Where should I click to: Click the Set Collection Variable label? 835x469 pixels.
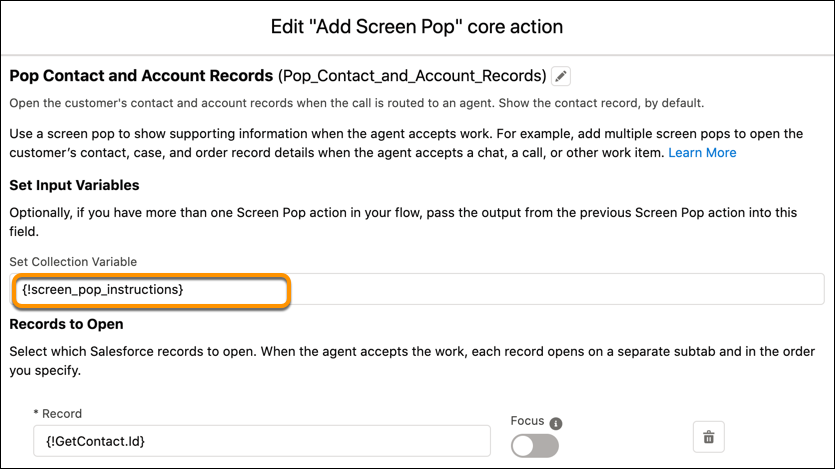[x=73, y=262]
